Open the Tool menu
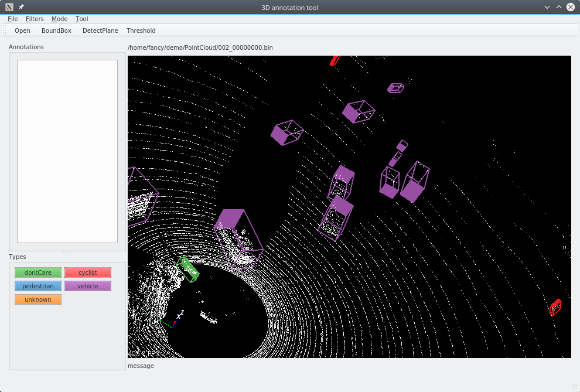The height and width of the screenshot is (392, 580). (82, 19)
